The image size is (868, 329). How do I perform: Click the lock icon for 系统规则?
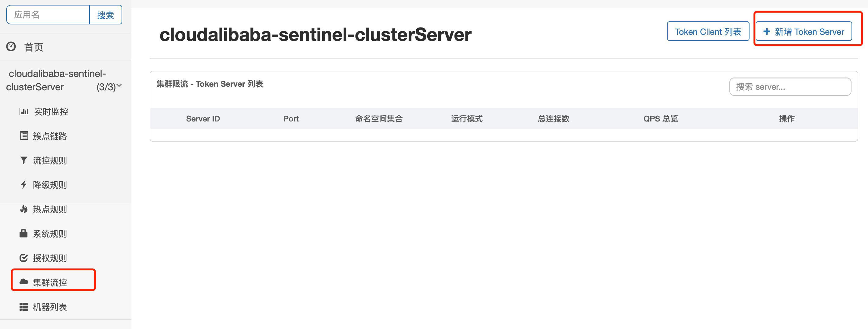click(24, 233)
